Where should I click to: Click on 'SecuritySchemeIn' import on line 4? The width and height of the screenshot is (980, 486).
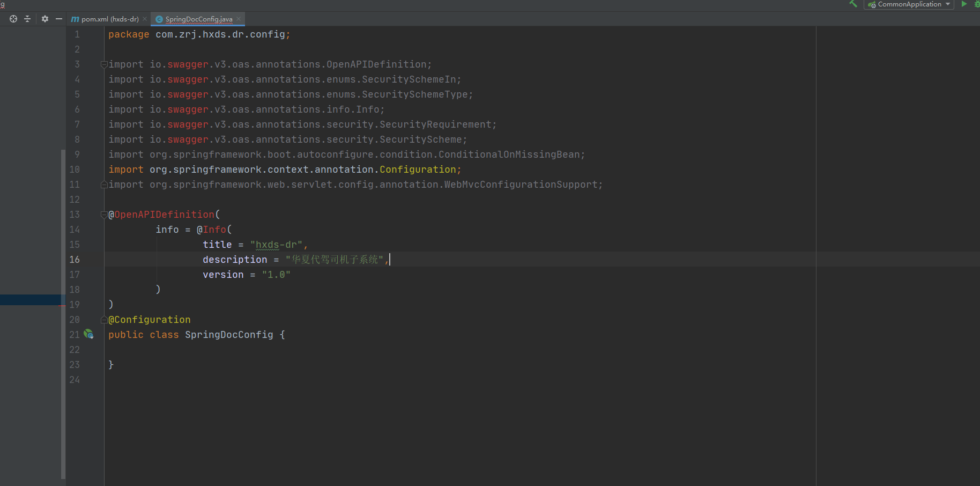pos(409,79)
